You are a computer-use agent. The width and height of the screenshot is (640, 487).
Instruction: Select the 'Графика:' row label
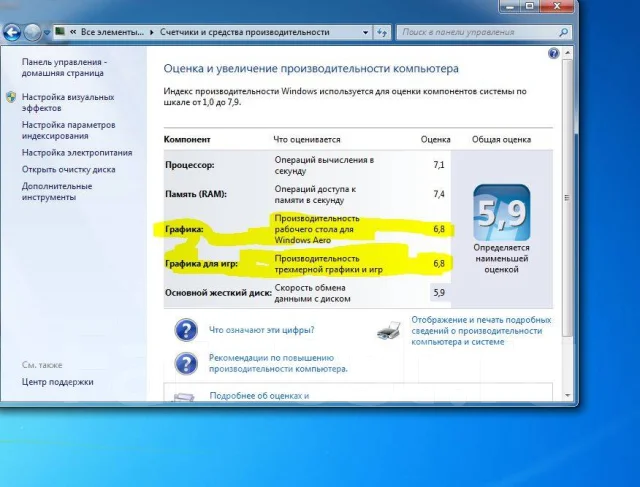[184, 229]
